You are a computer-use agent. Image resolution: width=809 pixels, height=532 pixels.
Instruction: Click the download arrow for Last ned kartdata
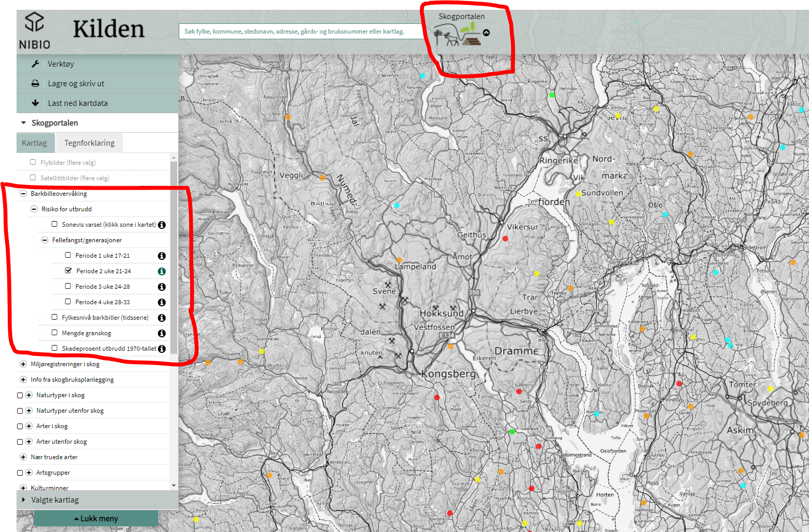[x=35, y=103]
